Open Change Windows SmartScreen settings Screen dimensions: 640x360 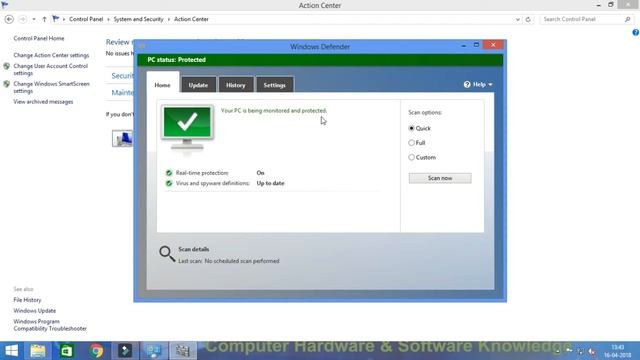(51, 87)
